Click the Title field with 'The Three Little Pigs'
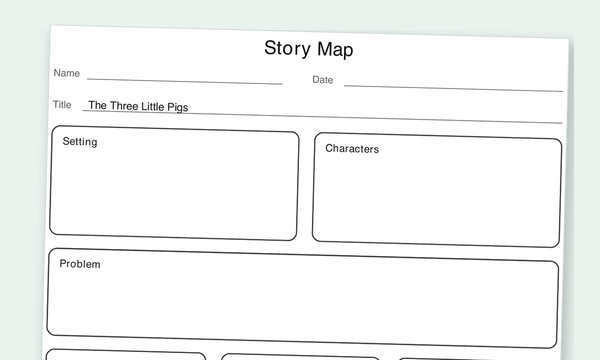This screenshot has height=360, width=600. pyautogui.click(x=322, y=112)
